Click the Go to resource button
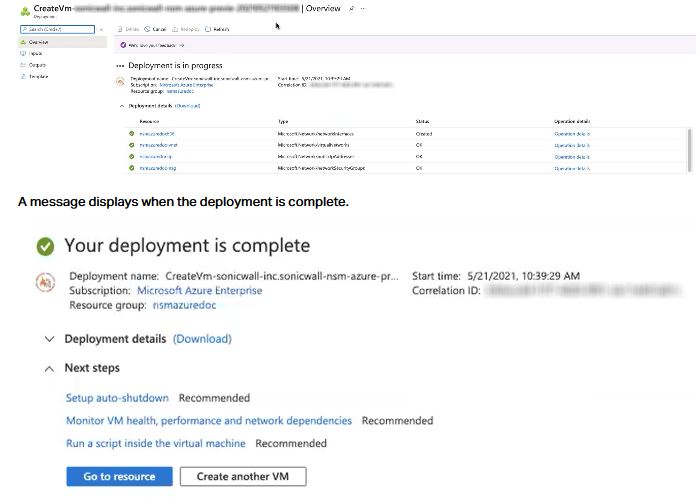The image size is (698, 504). click(x=119, y=477)
